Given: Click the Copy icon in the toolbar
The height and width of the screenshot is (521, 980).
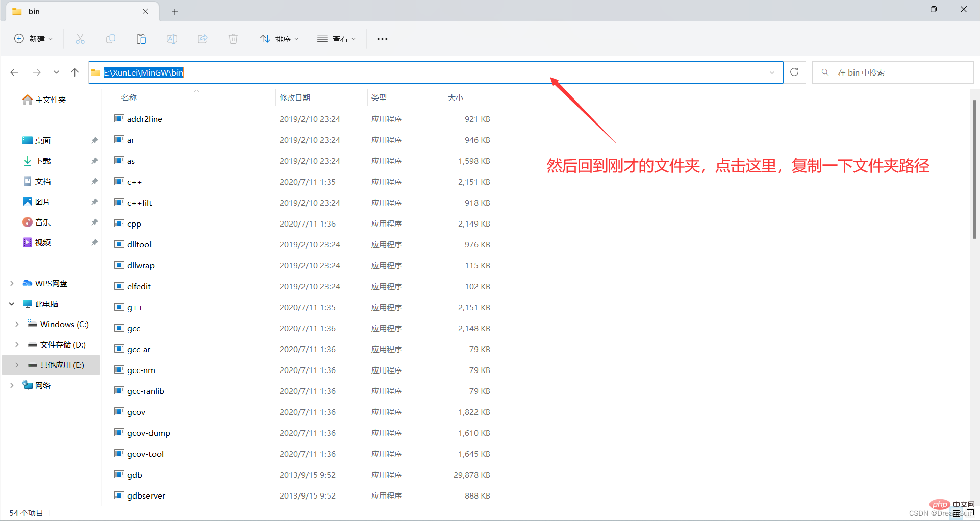Looking at the screenshot, I should pyautogui.click(x=111, y=38).
